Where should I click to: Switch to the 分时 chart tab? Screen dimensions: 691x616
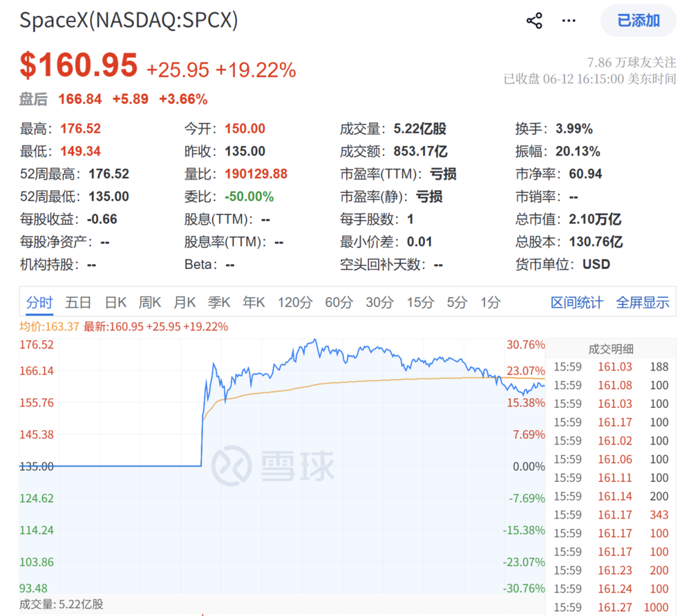(39, 303)
